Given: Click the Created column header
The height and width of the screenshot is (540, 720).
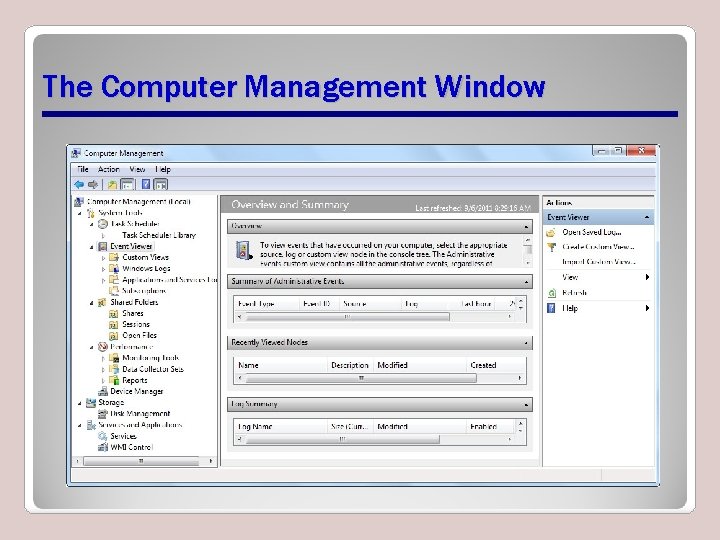Looking at the screenshot, I should coord(495,366).
